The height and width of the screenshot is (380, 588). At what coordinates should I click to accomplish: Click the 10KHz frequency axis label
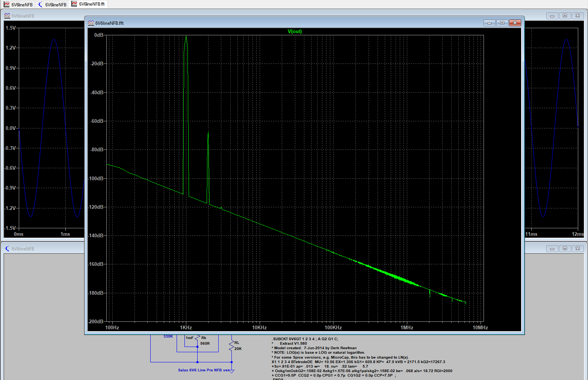click(259, 327)
